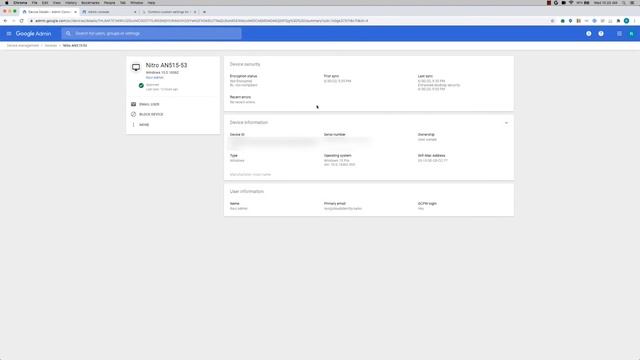Click the Serial number label

335,134
